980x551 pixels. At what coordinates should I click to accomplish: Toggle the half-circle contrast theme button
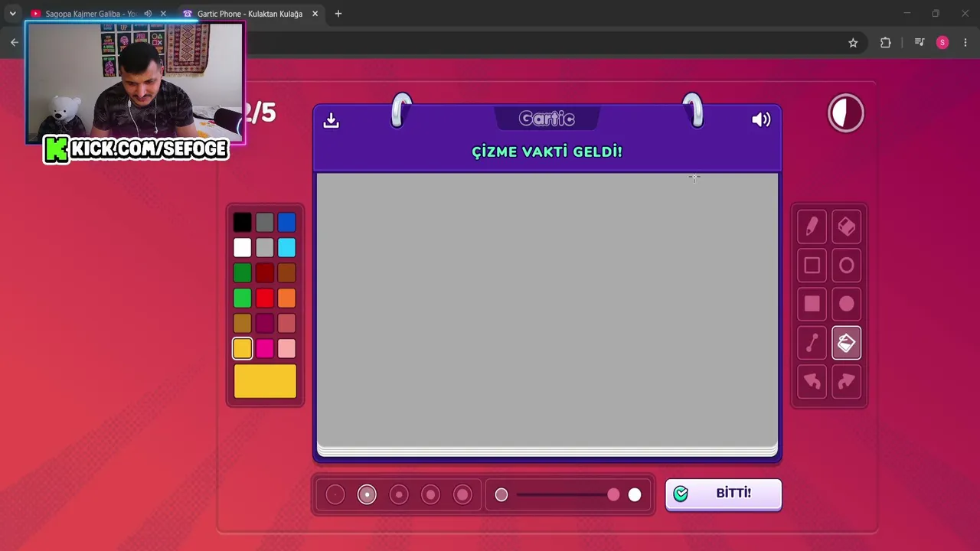846,114
